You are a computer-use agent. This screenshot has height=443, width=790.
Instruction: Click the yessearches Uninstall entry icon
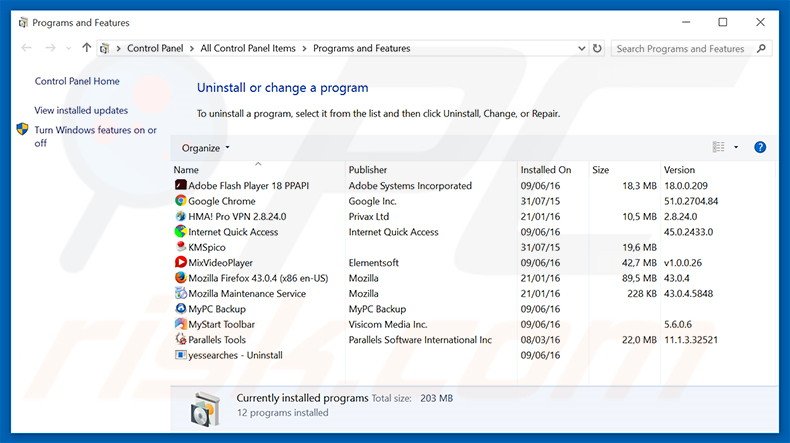(180, 355)
